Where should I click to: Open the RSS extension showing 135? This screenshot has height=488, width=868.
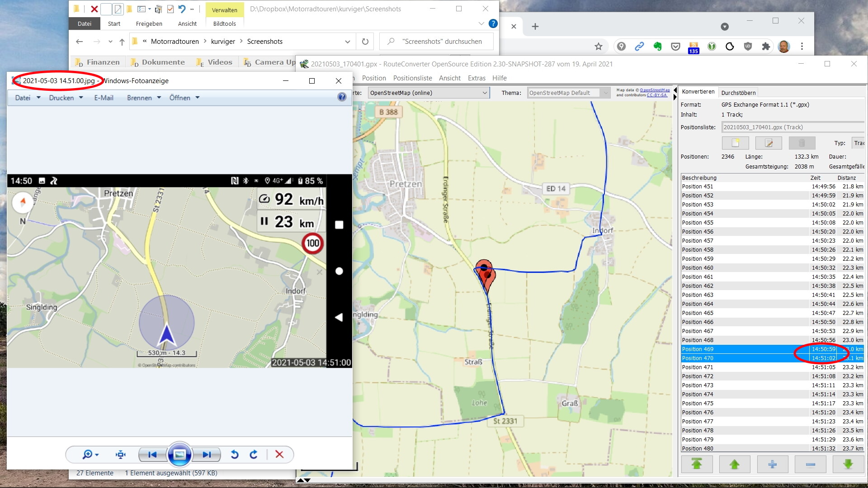tap(693, 47)
